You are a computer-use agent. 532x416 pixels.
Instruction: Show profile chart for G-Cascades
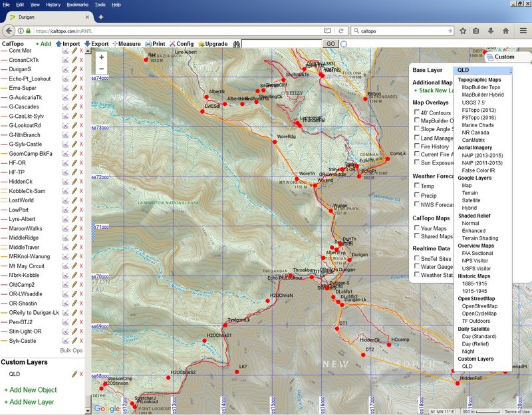click(65, 106)
